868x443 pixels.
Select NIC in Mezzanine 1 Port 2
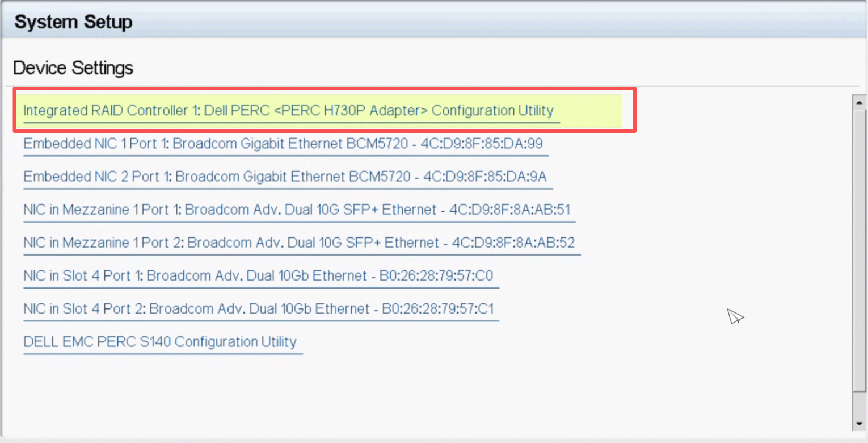click(298, 243)
